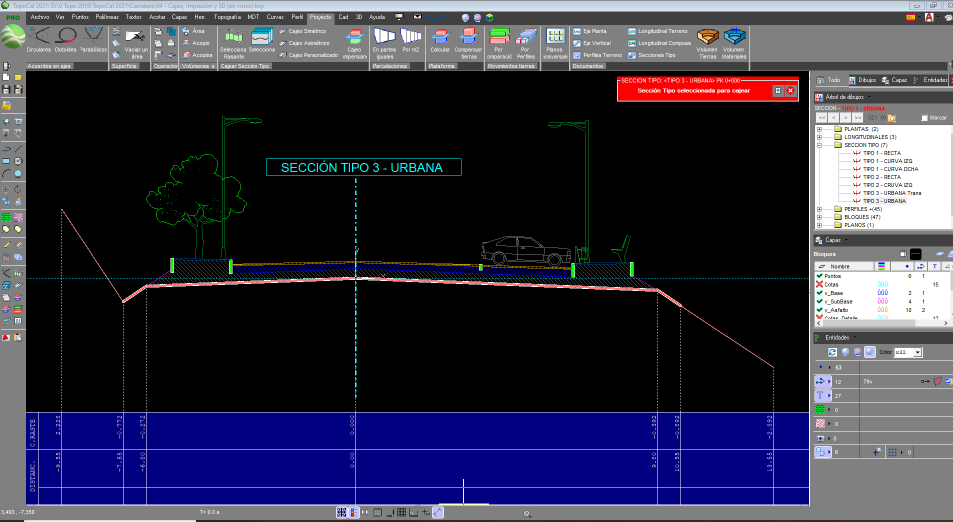The width and height of the screenshot is (953, 522).
Task: Toggle the red X on Cotas layer
Action: [x=819, y=285]
